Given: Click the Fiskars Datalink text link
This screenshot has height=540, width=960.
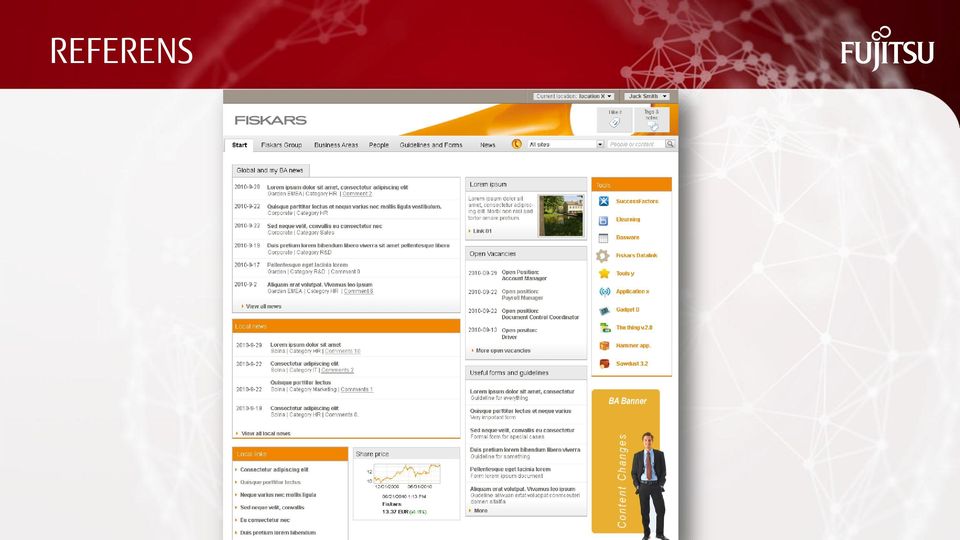Looking at the screenshot, I should pos(637,255).
